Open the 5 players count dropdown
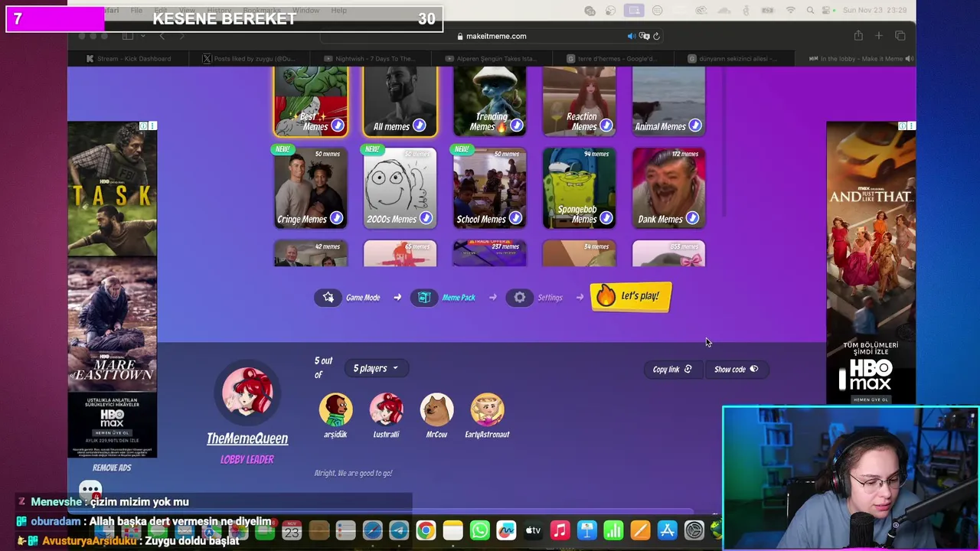The width and height of the screenshot is (980, 551). (375, 368)
